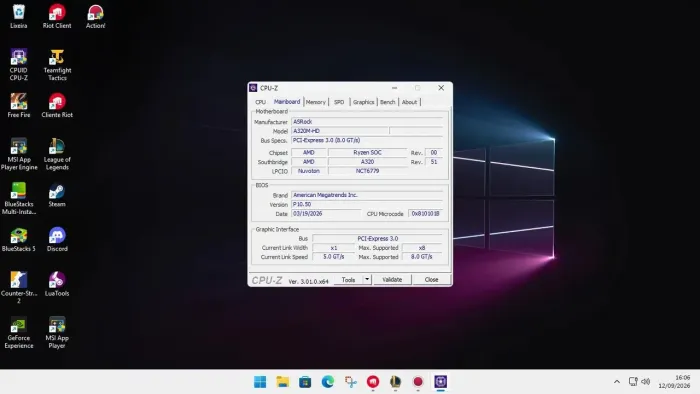The height and width of the screenshot is (394, 700).
Task: Expand the Tools dropdown arrow in CPU-Z
Action: tap(367, 279)
